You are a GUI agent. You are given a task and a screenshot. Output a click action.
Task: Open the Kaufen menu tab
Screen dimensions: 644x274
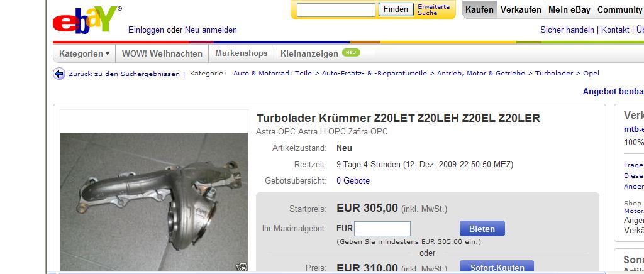[479, 10]
